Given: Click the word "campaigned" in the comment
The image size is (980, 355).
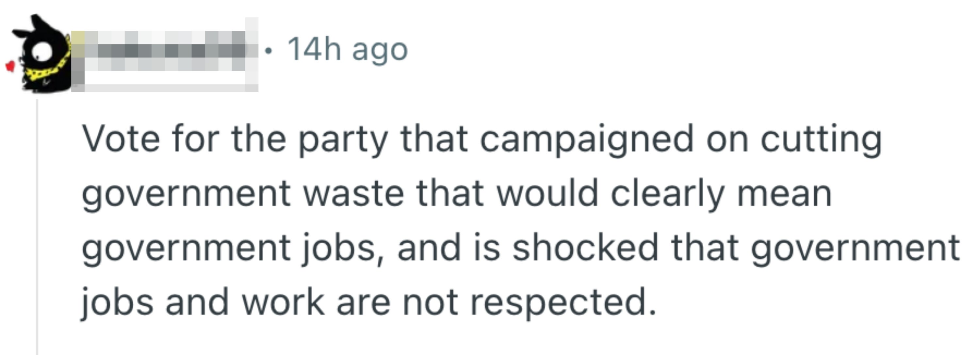Looking at the screenshot, I should pyautogui.click(x=587, y=141).
